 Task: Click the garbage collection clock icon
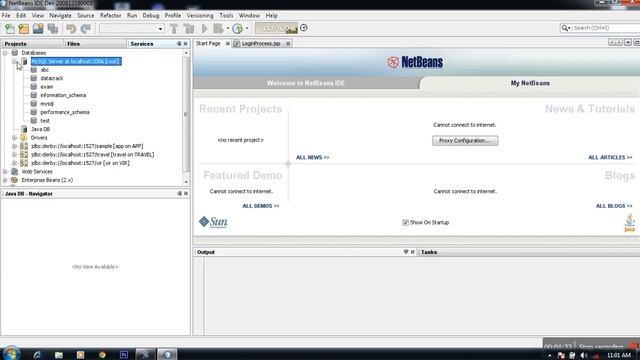click(304, 28)
